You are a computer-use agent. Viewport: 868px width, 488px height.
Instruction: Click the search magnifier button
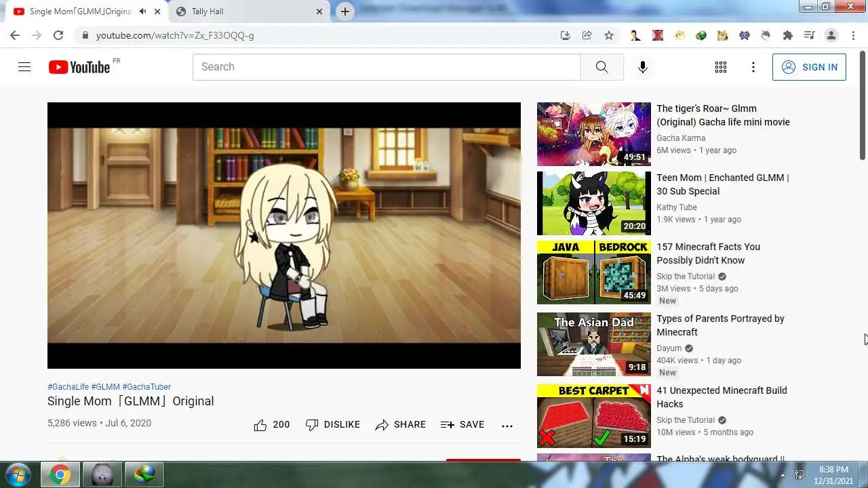[x=601, y=67]
